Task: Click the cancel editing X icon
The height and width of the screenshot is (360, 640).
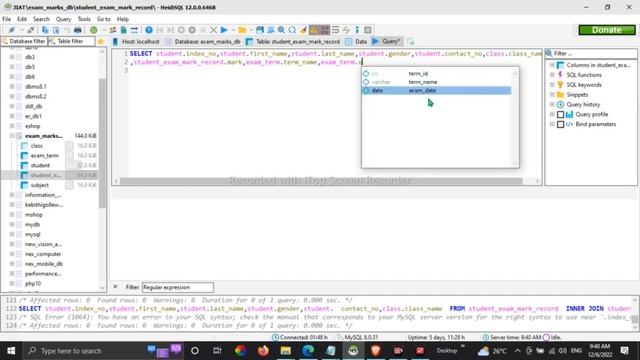Action: point(213,30)
